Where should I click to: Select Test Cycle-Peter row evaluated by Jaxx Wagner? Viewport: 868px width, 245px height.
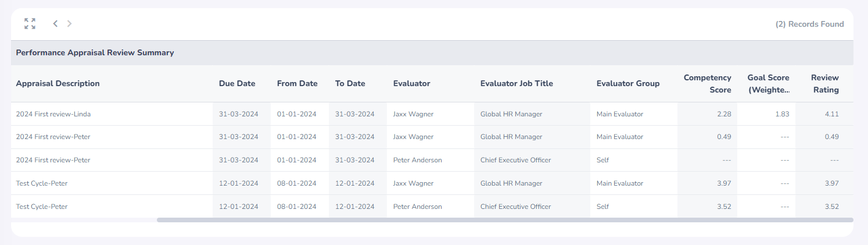click(x=432, y=183)
